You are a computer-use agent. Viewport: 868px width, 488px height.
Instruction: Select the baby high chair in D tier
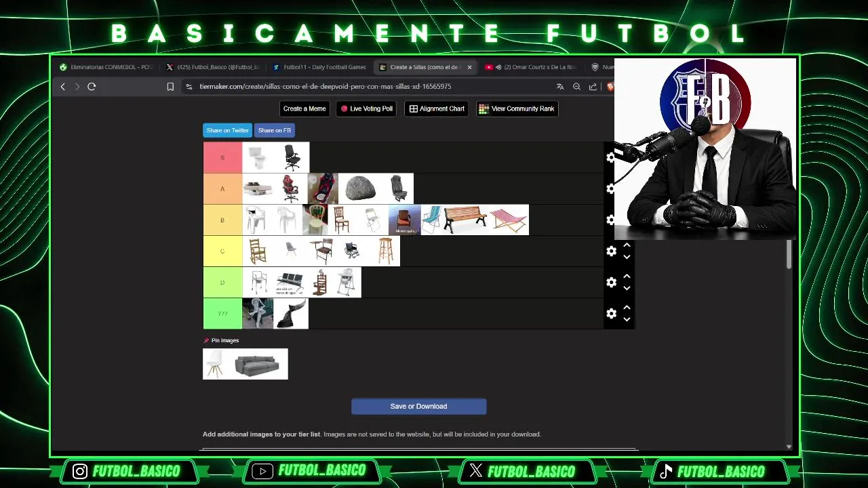[x=347, y=282]
